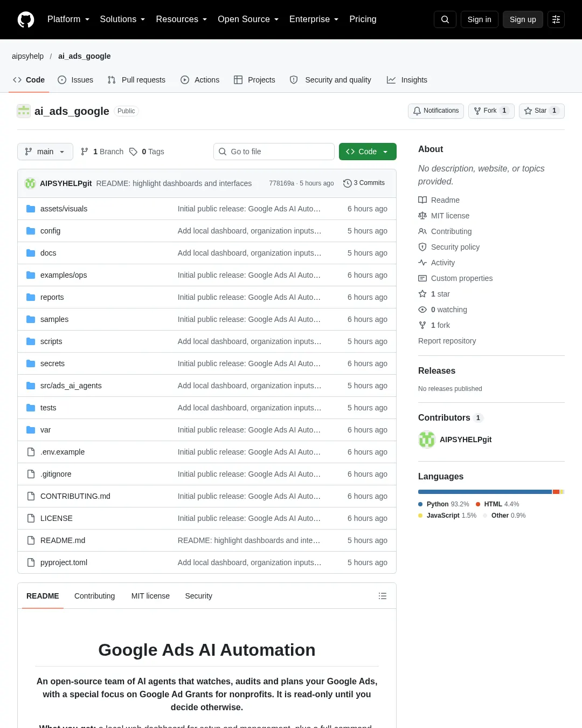Click the watching eye icon

pos(422,310)
